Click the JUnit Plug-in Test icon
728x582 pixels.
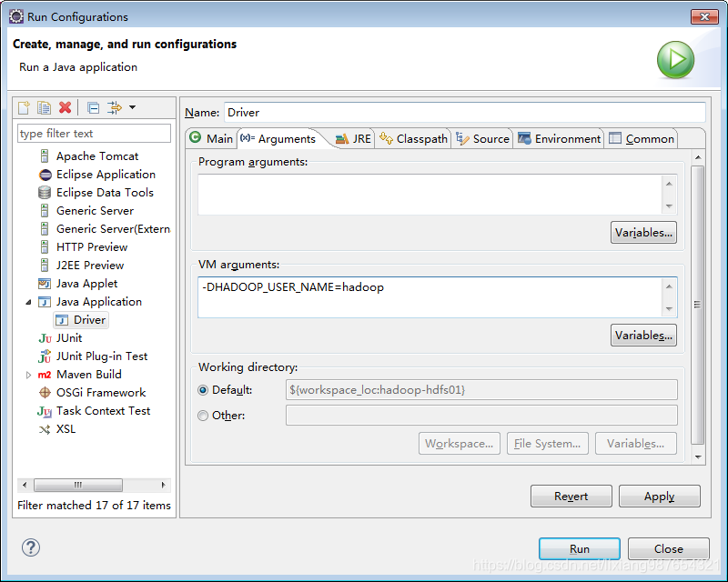(x=45, y=356)
